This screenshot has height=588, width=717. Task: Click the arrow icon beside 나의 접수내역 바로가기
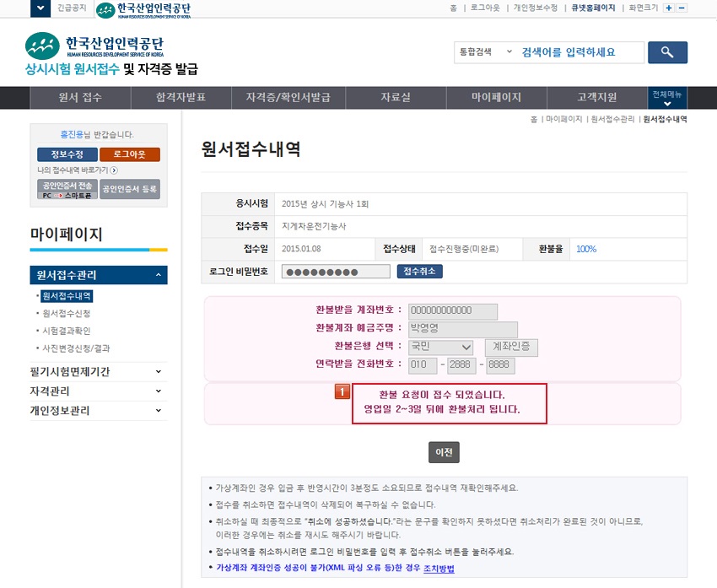(114, 170)
